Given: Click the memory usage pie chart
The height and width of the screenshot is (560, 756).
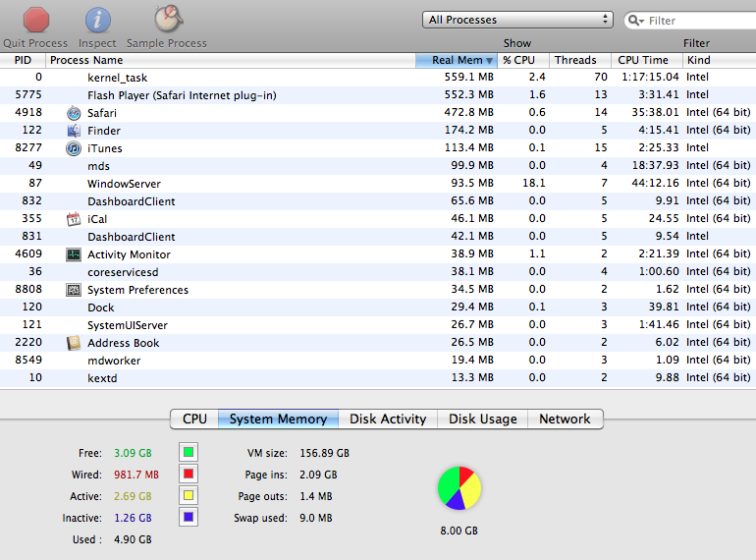Looking at the screenshot, I should (459, 488).
